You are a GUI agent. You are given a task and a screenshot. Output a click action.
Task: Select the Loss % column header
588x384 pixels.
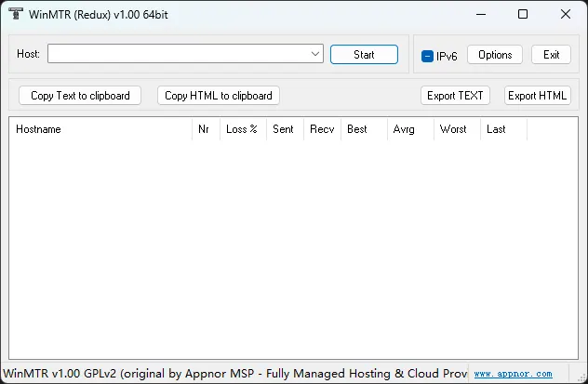[242, 129]
